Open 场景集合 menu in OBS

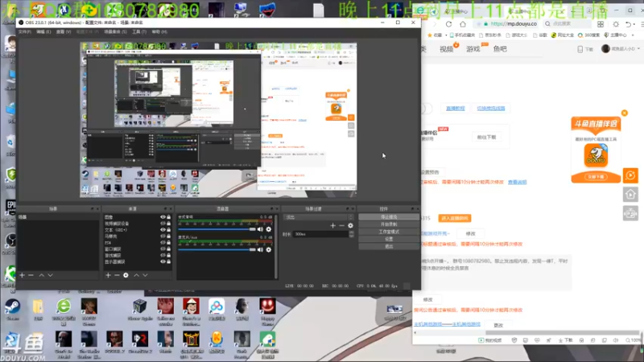pyautogui.click(x=115, y=31)
